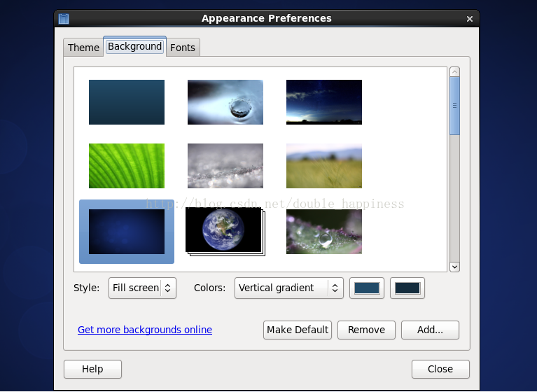Choose the gray glittery bokeh wallpaper
The image size is (537, 392).
(x=225, y=166)
